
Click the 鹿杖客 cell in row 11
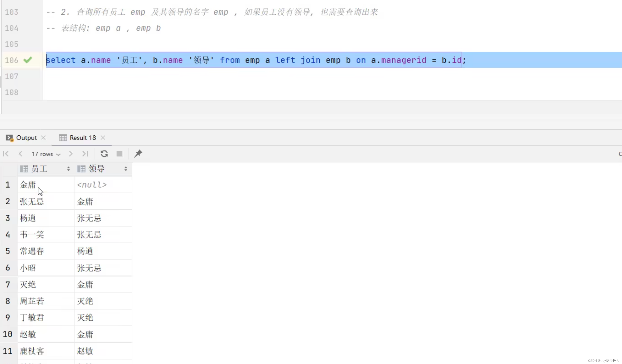pyautogui.click(x=46, y=351)
